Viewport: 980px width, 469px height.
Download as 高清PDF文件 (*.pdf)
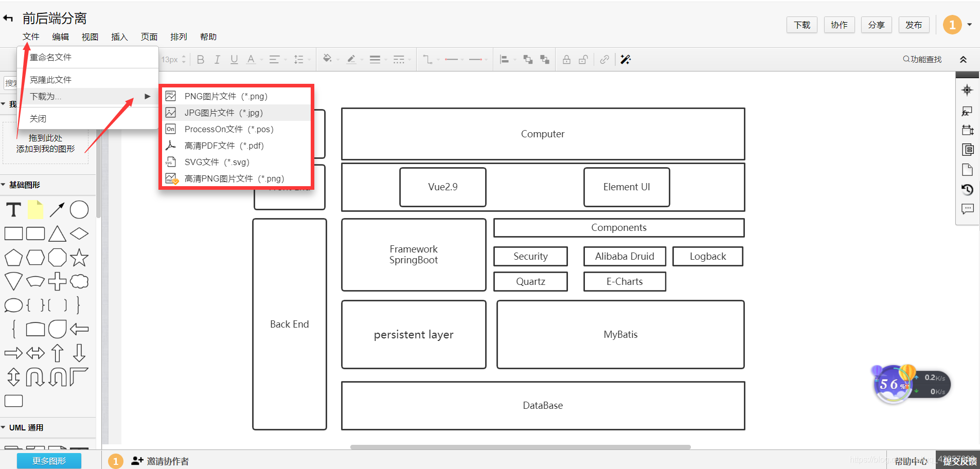[x=236, y=146]
